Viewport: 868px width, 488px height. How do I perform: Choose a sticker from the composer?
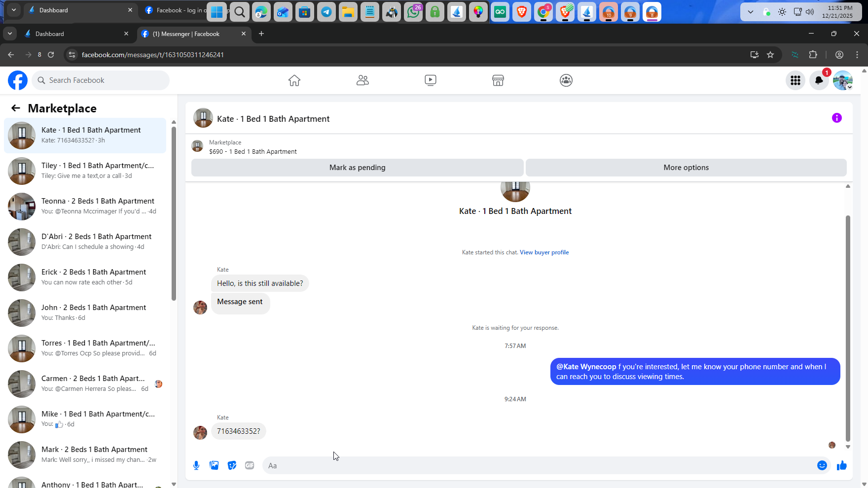pos(232,465)
